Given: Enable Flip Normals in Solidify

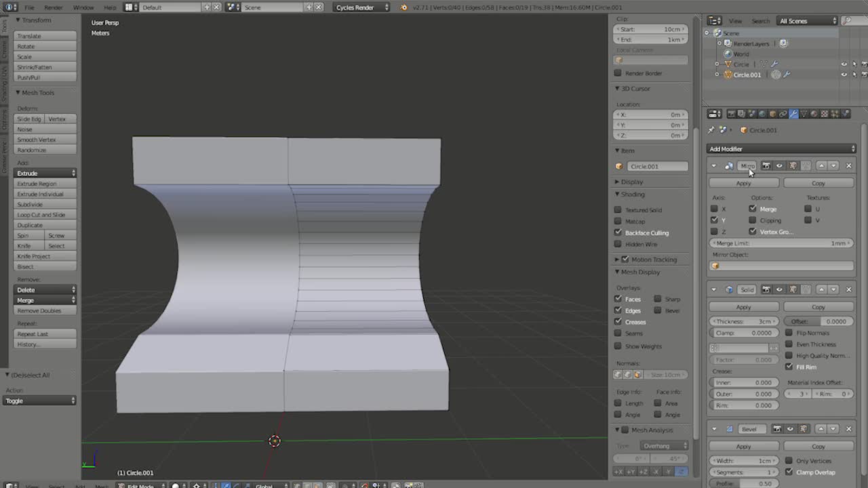Looking at the screenshot, I should point(789,333).
